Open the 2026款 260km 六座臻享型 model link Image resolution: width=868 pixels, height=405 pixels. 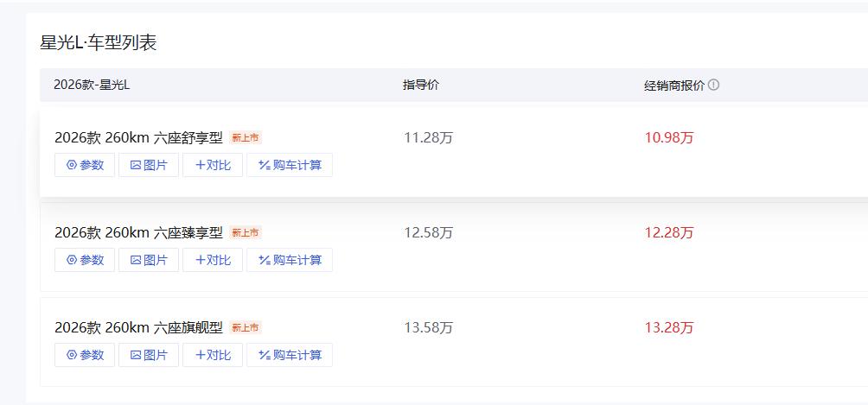tap(138, 233)
